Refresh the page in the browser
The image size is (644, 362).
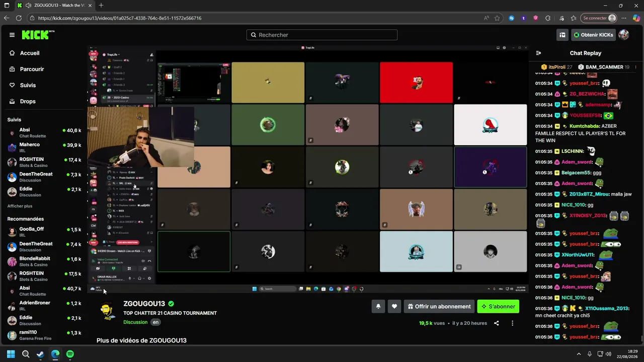pyautogui.click(x=19, y=18)
